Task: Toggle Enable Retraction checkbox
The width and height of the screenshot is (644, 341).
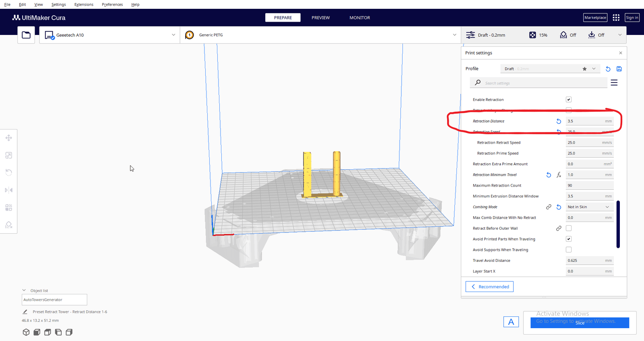Action: (x=569, y=100)
